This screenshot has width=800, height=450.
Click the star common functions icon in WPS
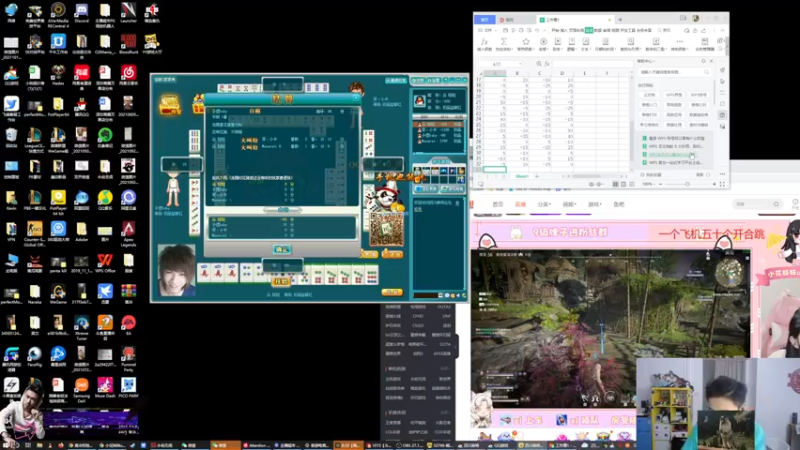525,44
